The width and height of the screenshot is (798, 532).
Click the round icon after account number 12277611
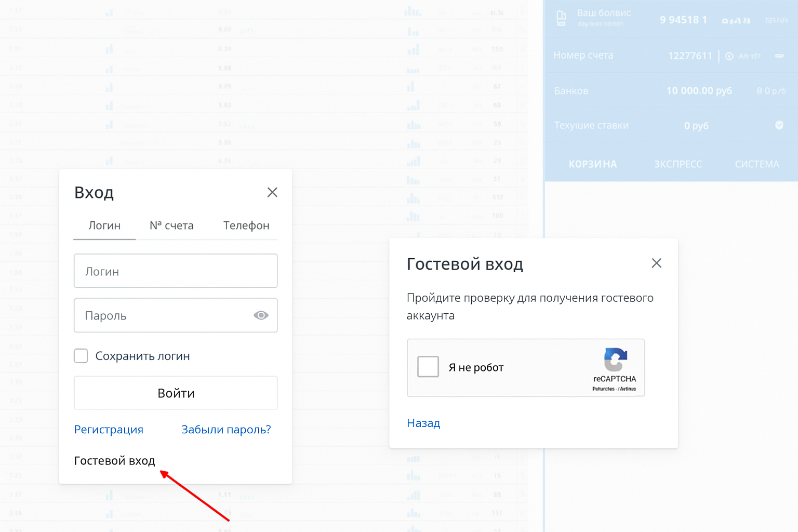(729, 56)
